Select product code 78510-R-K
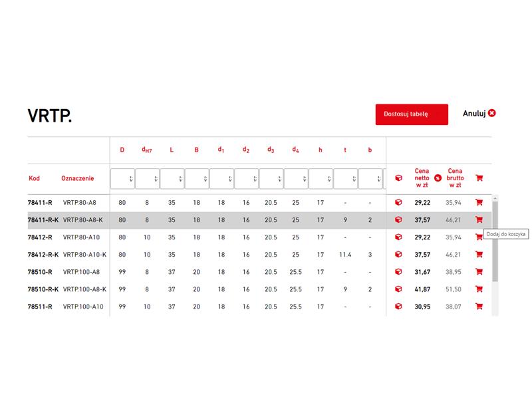This screenshot has width=532, height=399. [x=43, y=289]
